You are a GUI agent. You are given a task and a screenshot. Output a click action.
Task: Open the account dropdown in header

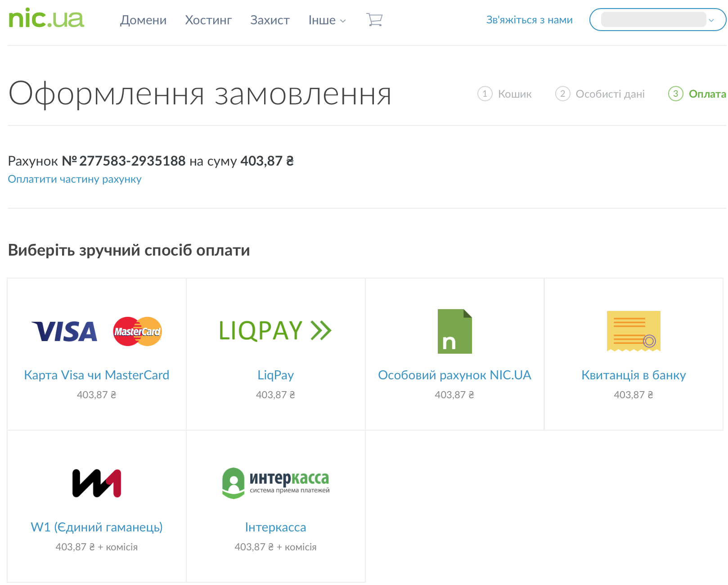[x=657, y=20]
